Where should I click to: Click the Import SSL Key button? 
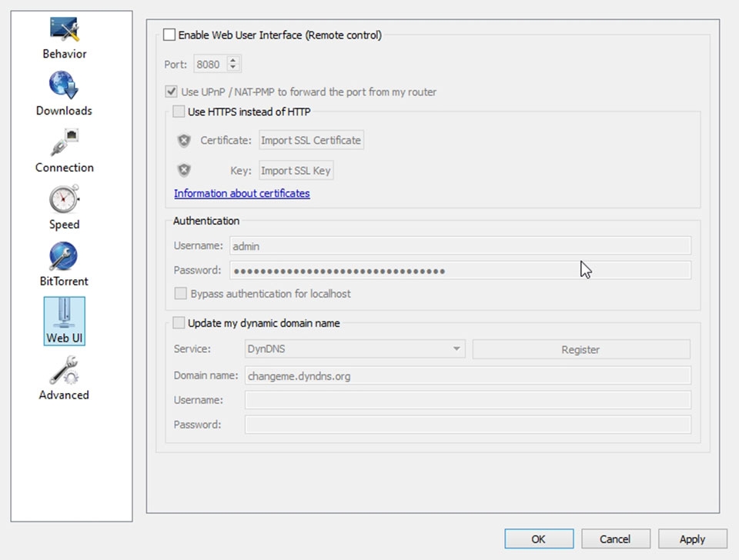pyautogui.click(x=296, y=171)
